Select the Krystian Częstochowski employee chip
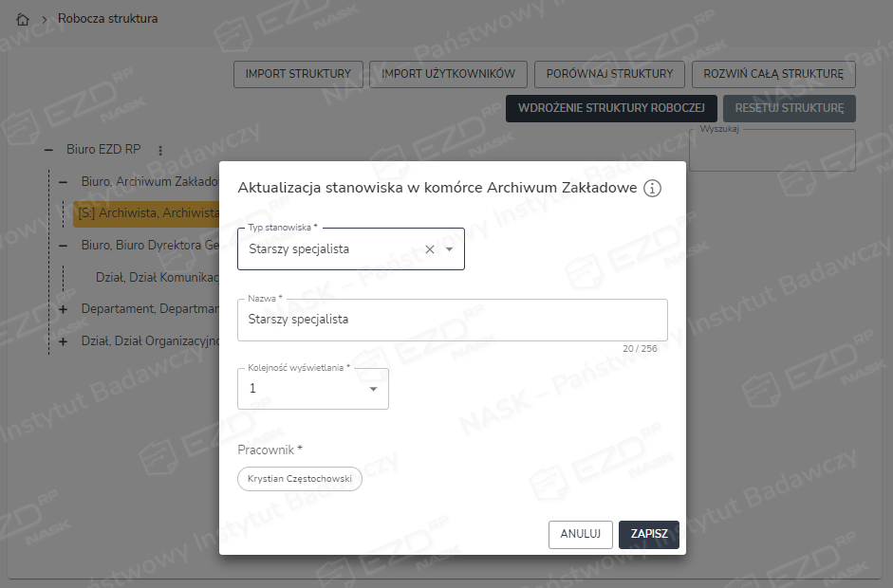Screen dimensions: 893x588 point(300,480)
